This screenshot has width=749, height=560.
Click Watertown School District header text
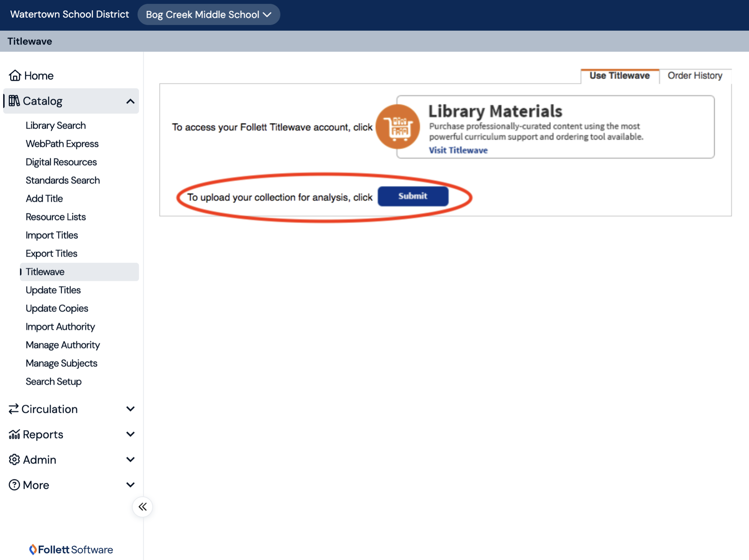pyautogui.click(x=70, y=14)
